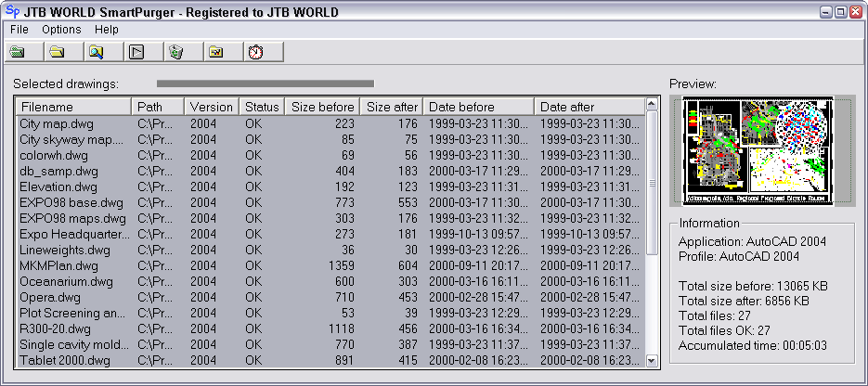
Task: Select the MKMPlan.dwg row
Action: 330,265
